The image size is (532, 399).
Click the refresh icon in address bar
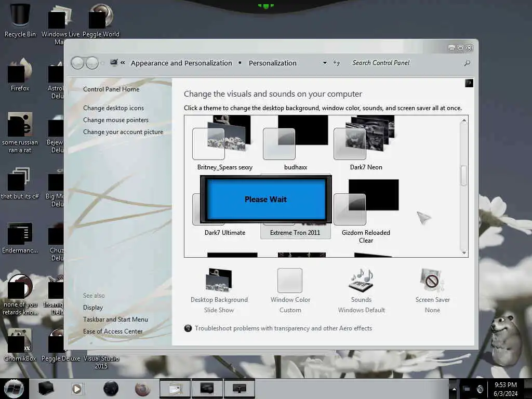pos(337,63)
